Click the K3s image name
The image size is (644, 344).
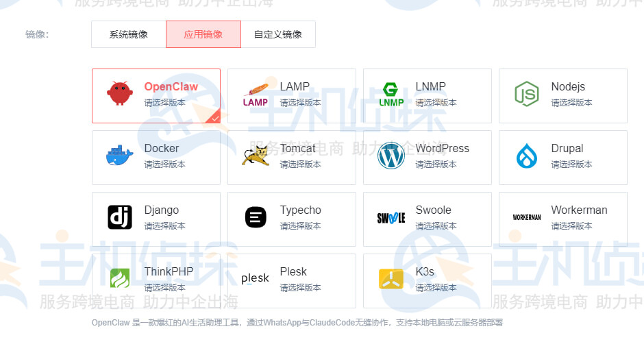pyautogui.click(x=425, y=271)
